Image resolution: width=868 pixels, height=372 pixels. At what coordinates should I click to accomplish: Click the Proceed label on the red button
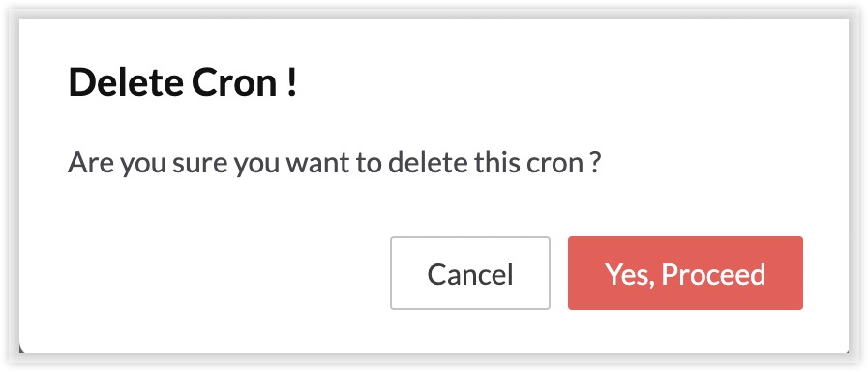713,273
